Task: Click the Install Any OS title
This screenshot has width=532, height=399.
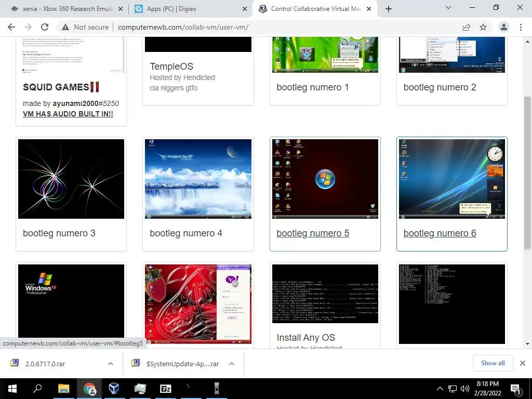Action: (305, 338)
